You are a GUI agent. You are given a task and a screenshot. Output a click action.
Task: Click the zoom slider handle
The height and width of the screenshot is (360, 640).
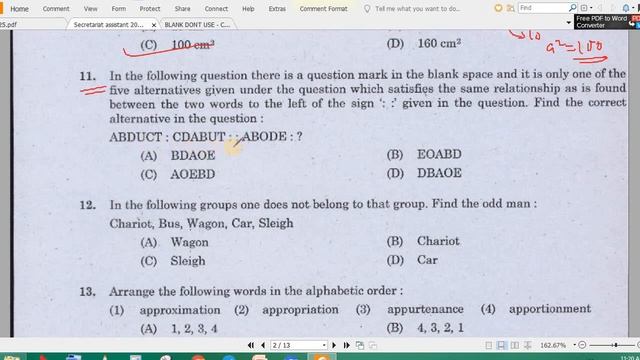[x=616, y=345]
